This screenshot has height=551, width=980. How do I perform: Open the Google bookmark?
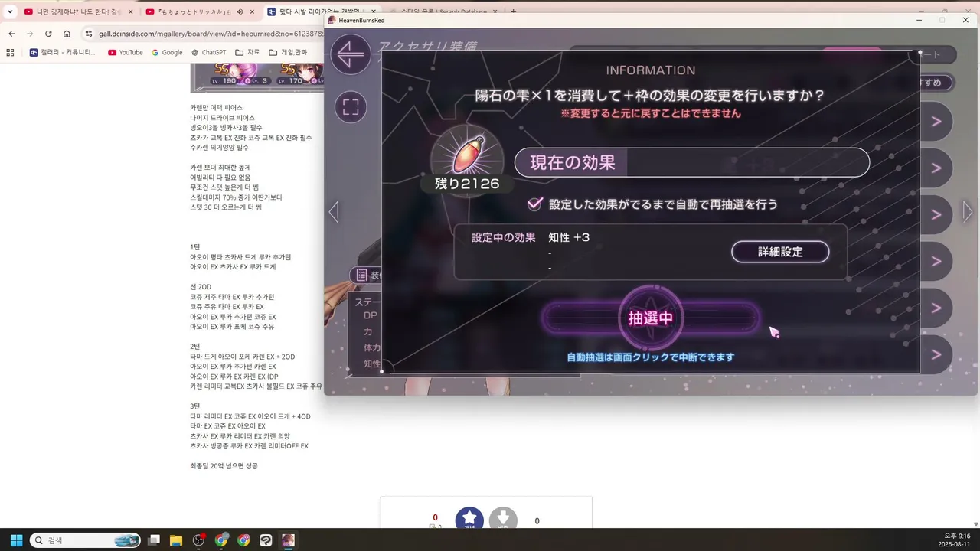point(167,53)
